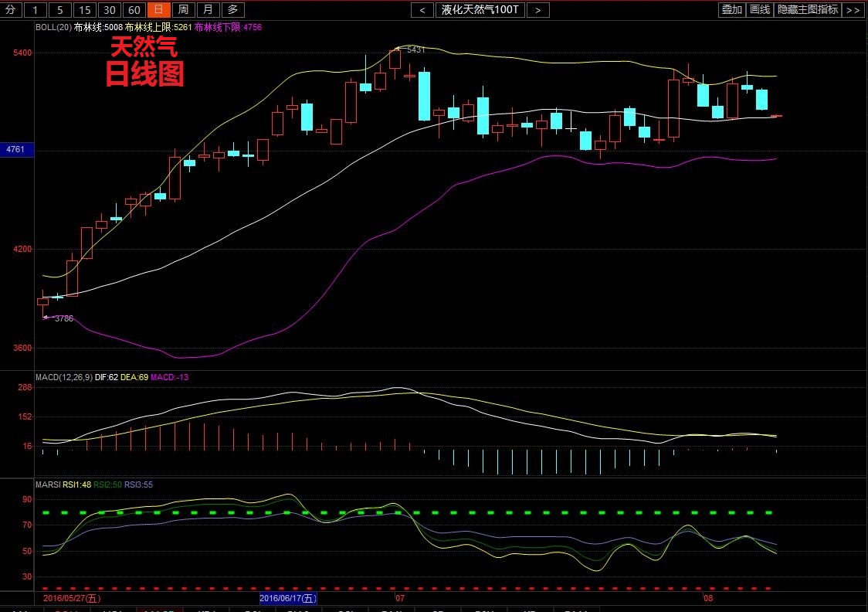Image resolution: width=868 pixels, height=612 pixels.
Task: Open the 画线 drawing tool
Action: click(x=760, y=9)
